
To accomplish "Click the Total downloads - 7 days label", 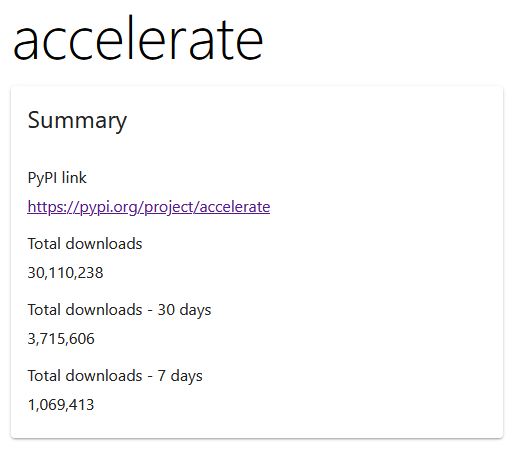I will [115, 376].
